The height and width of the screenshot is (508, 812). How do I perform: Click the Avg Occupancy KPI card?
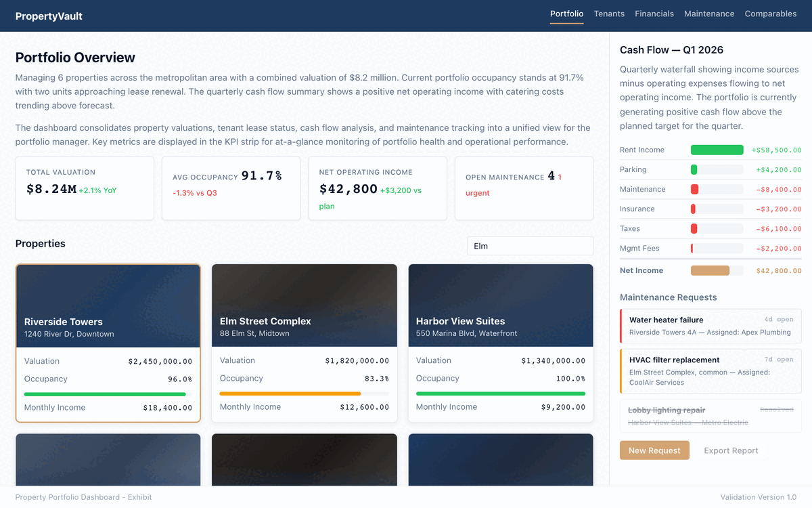[230, 189]
